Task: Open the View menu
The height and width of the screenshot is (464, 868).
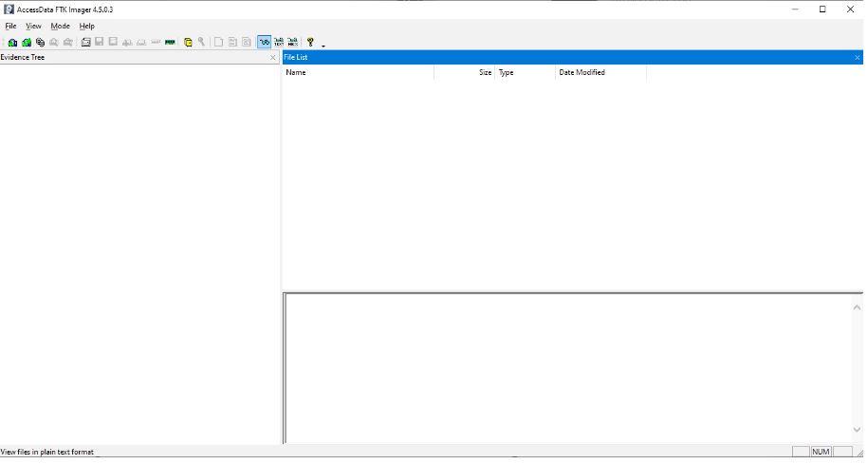Action: [x=33, y=26]
